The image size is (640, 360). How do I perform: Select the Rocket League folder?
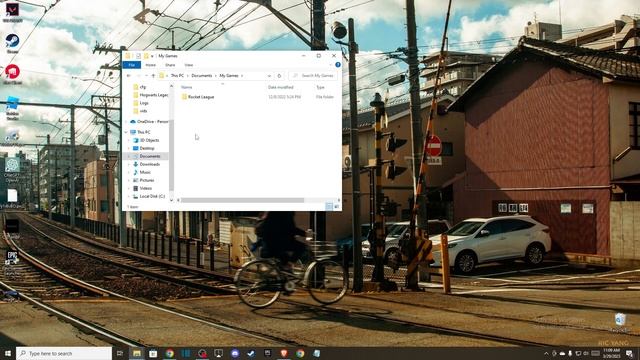click(x=198, y=97)
